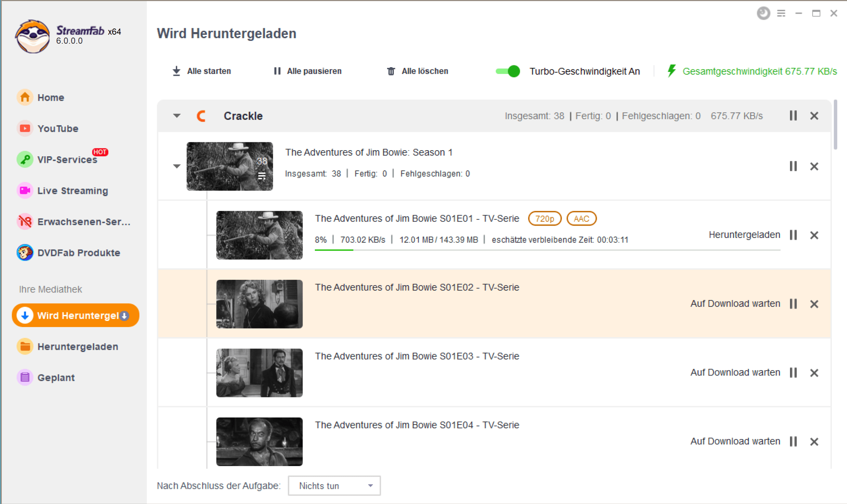Remove Jim Bowie Season 1 task
The image size is (847, 504).
[814, 166]
